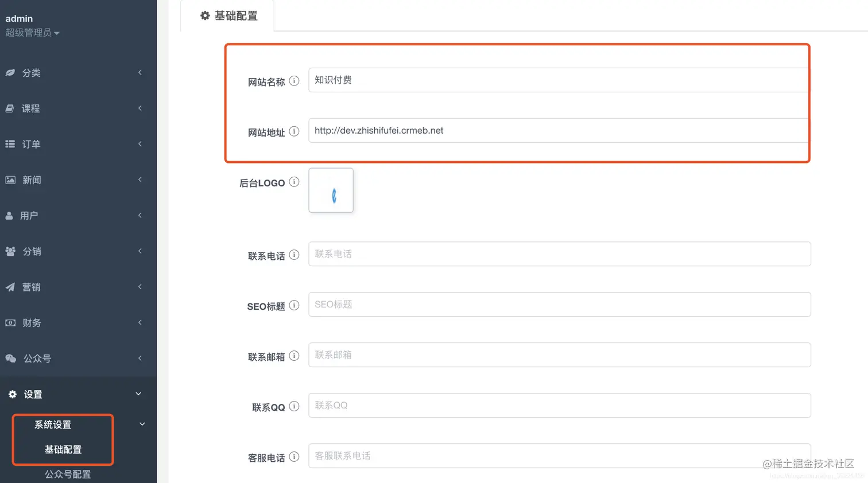Expand the 课程 menu chevron
868x483 pixels.
[x=139, y=108]
